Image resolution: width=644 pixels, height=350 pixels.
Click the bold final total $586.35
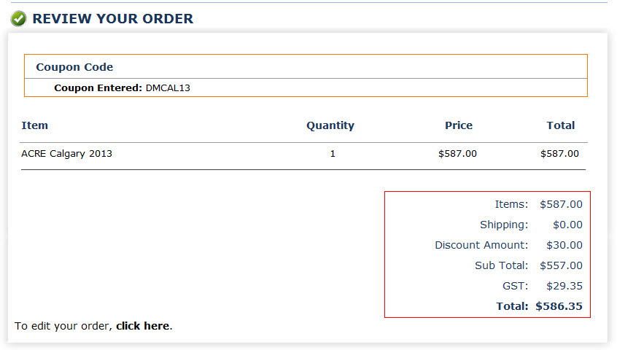point(559,306)
